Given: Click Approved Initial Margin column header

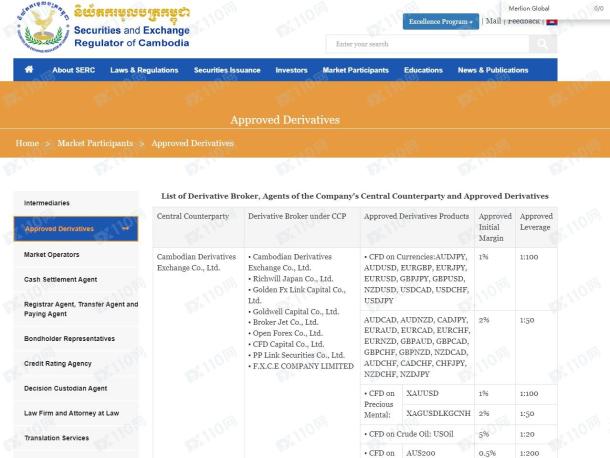Looking at the screenshot, I should [x=495, y=227].
